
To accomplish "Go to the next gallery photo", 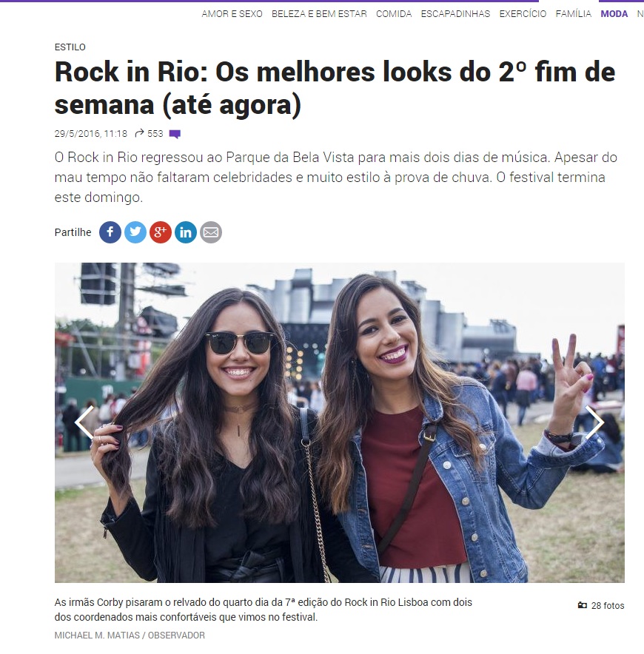I will (594, 422).
